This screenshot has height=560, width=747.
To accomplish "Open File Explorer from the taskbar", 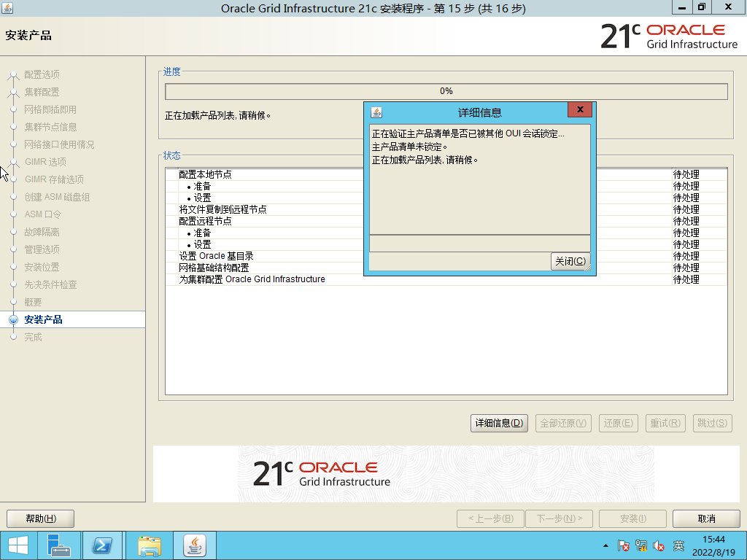I will pyautogui.click(x=150, y=545).
